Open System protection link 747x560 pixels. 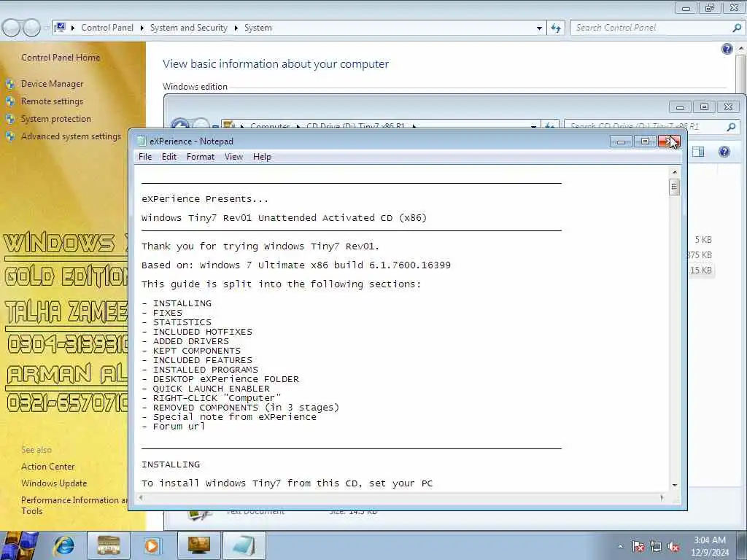tap(55, 119)
